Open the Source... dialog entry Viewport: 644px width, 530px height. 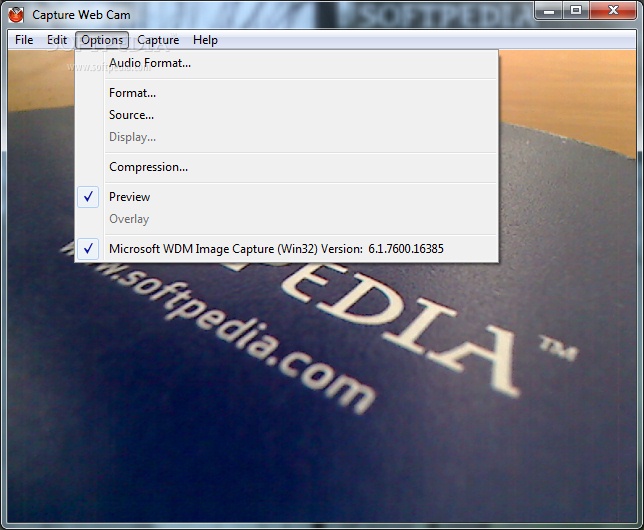coord(287,115)
